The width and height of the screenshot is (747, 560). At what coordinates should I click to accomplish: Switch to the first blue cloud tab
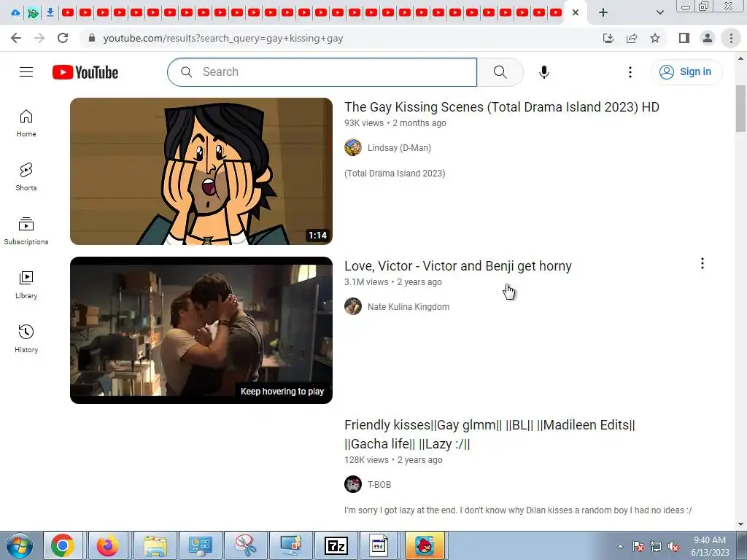point(15,12)
